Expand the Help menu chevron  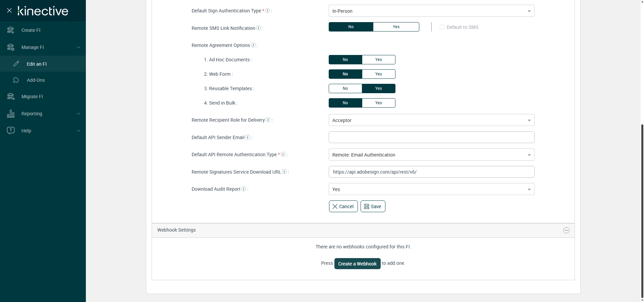[78, 131]
